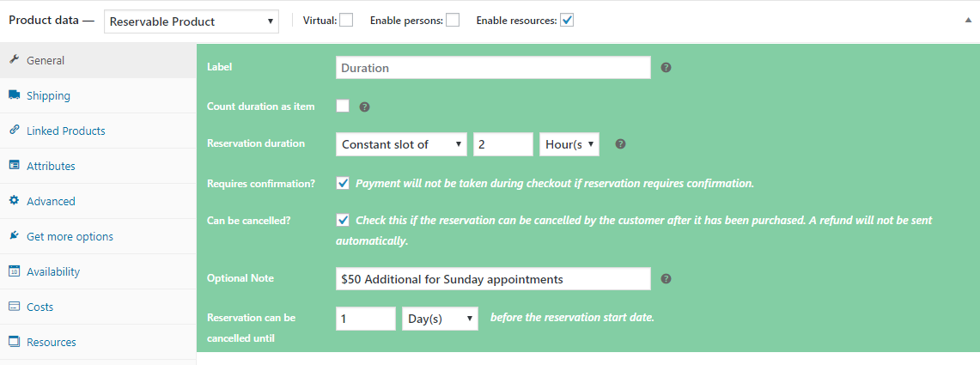The height and width of the screenshot is (365, 980).
Task: Click the Shipping truck icon
Action: click(x=15, y=95)
